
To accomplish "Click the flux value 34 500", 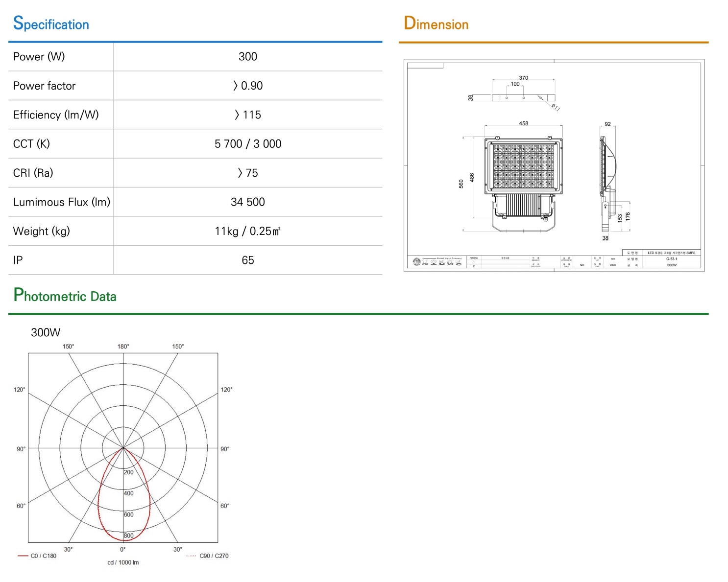I will pos(248,202).
